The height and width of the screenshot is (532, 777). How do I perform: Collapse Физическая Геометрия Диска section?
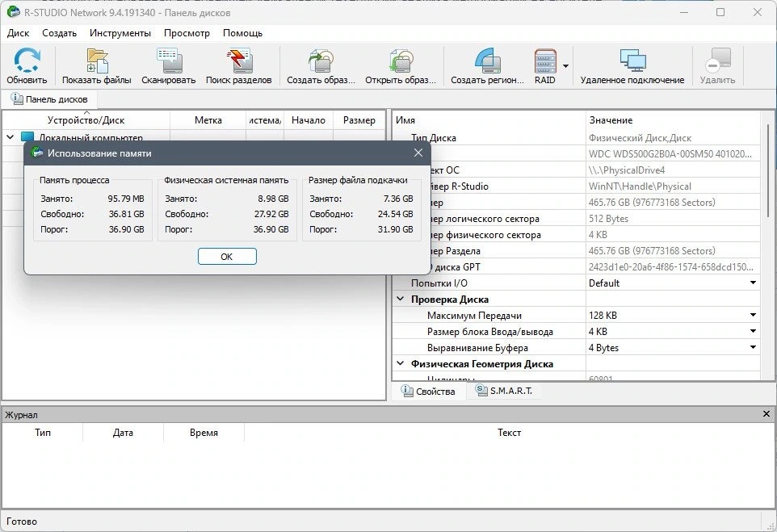tap(401, 363)
